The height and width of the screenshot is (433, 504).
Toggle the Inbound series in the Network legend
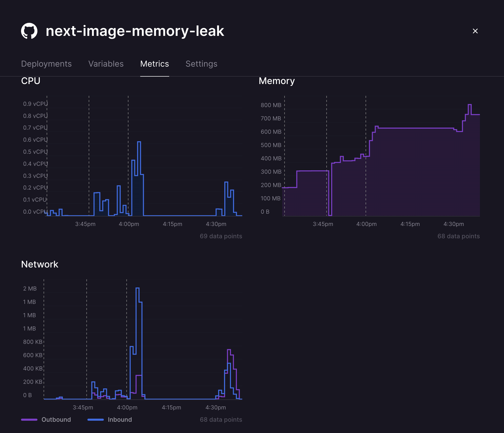pos(119,419)
